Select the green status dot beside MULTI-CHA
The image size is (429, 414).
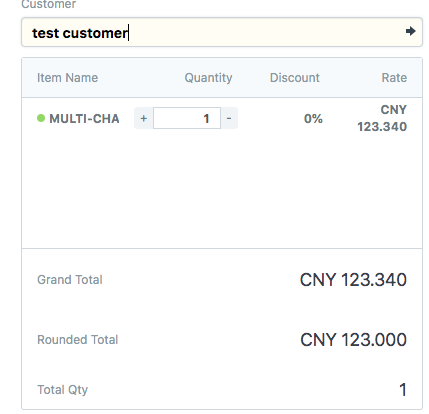(41, 118)
